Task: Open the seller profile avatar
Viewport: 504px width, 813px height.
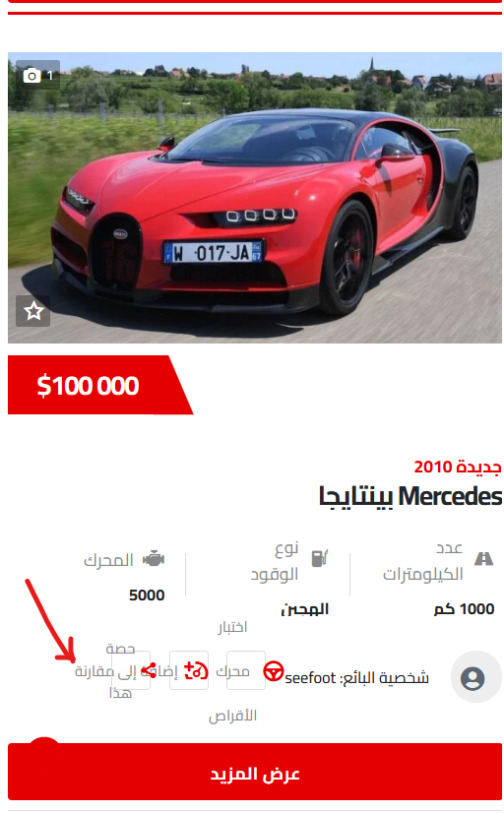Action: (x=472, y=678)
